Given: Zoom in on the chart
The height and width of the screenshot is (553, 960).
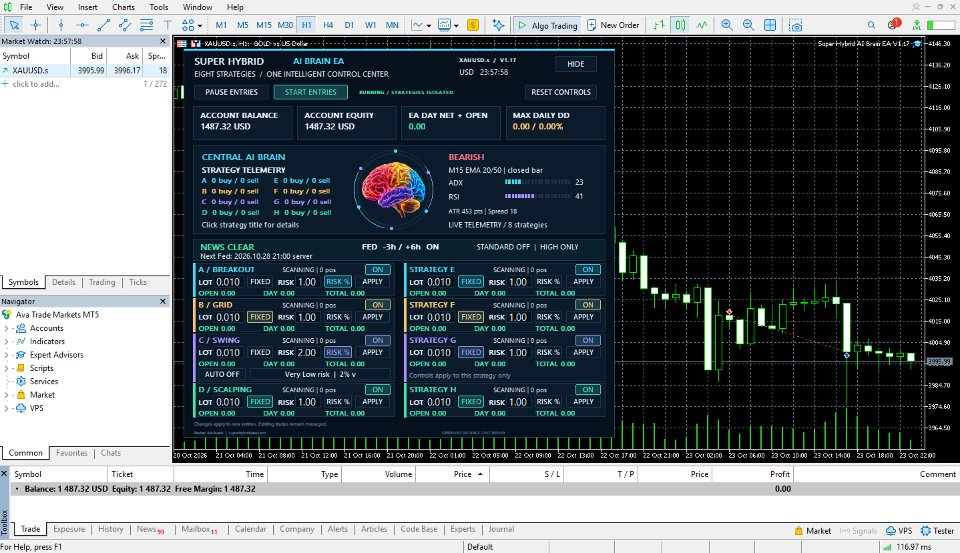Looking at the screenshot, I should (x=727, y=25).
